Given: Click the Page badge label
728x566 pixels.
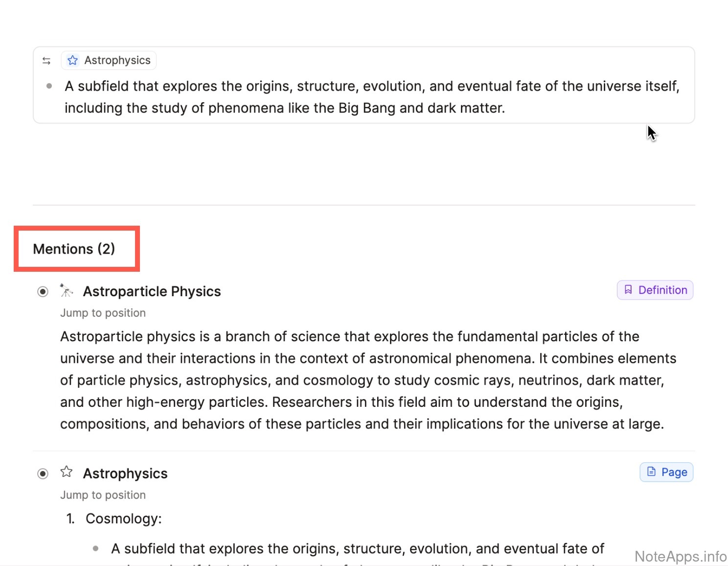Looking at the screenshot, I should pos(674,472).
